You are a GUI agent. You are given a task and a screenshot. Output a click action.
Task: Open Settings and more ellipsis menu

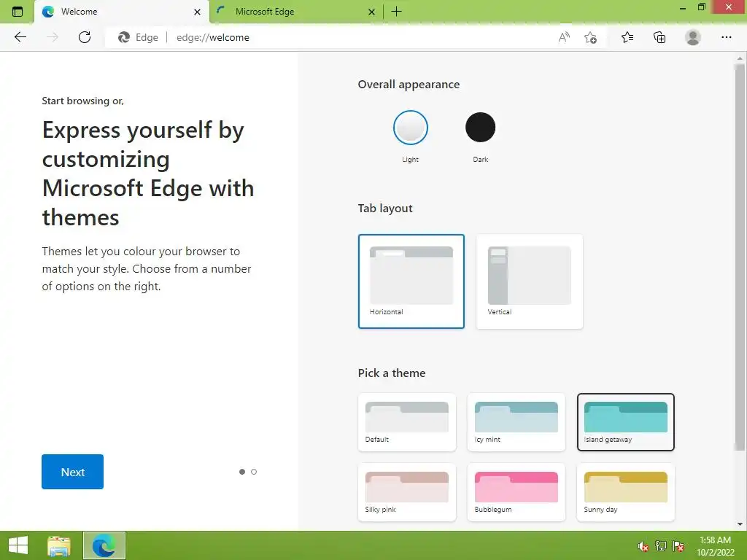(726, 37)
